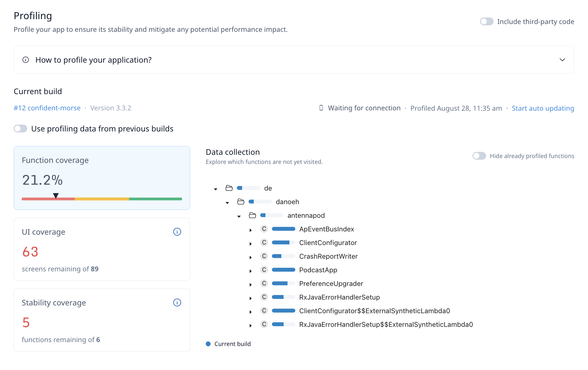Click 'Start auto updating' link
The height and width of the screenshot is (370, 588).
click(x=543, y=108)
